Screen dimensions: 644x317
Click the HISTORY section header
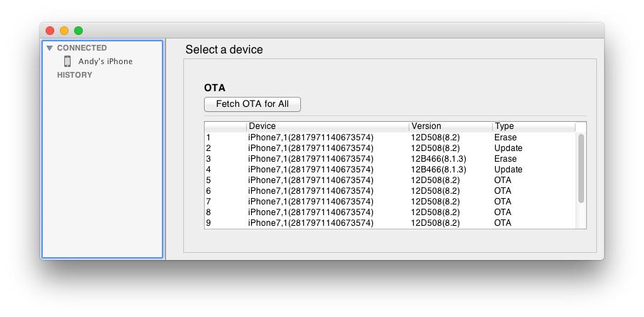pos(74,75)
